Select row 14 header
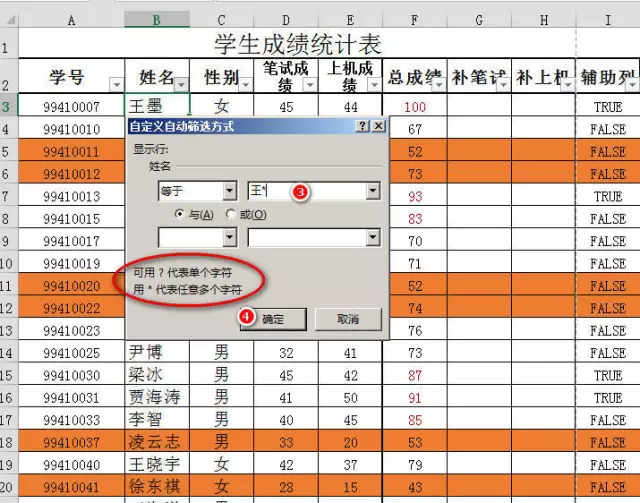The width and height of the screenshot is (640, 503). click(9, 353)
